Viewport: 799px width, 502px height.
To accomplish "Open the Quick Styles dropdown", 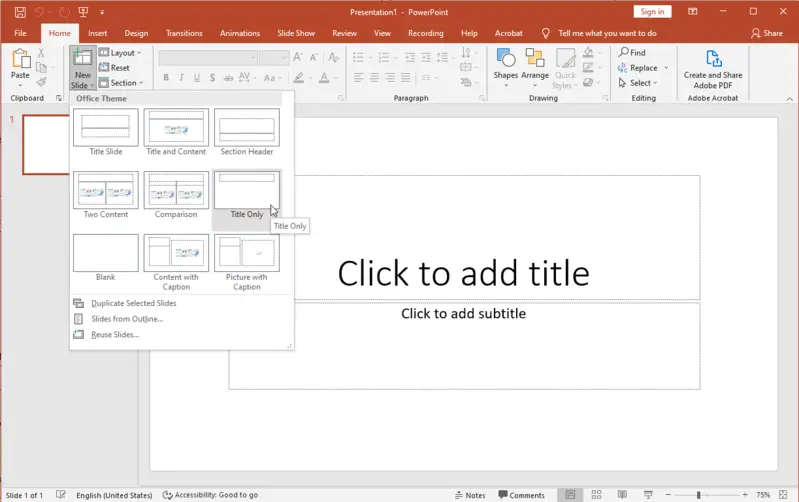I will tap(565, 69).
